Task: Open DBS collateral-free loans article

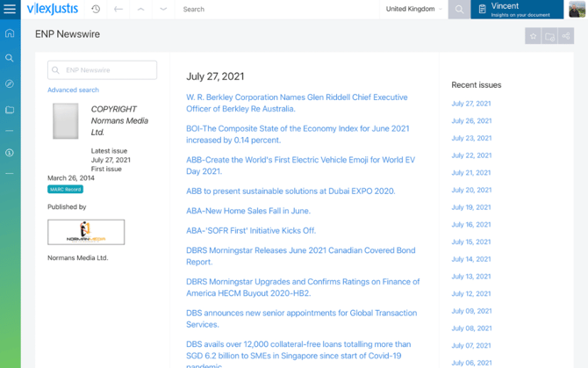Action: click(x=298, y=355)
